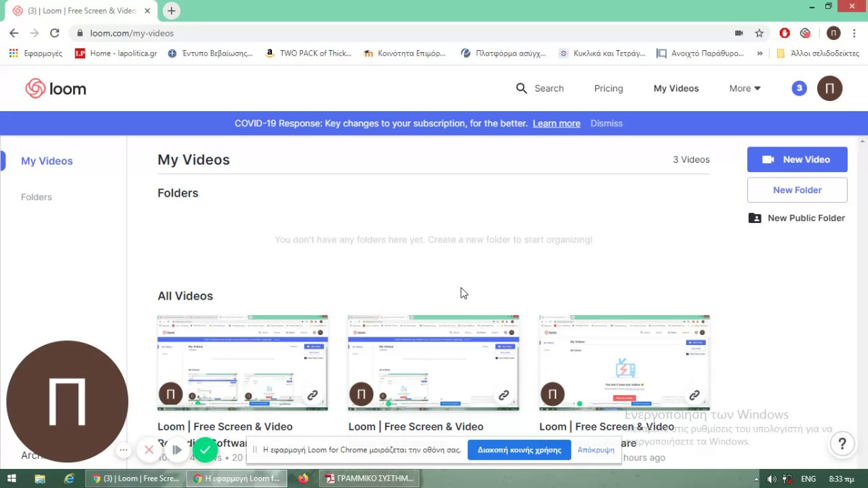Open the Pricing page
The image size is (868, 488).
pyautogui.click(x=608, y=88)
